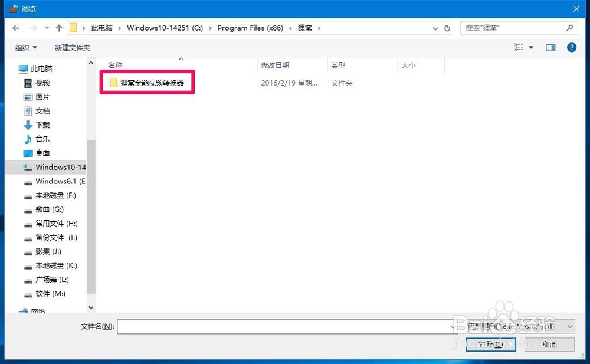Toggle the preview pane
The height and width of the screenshot is (364, 590).
pyautogui.click(x=550, y=47)
